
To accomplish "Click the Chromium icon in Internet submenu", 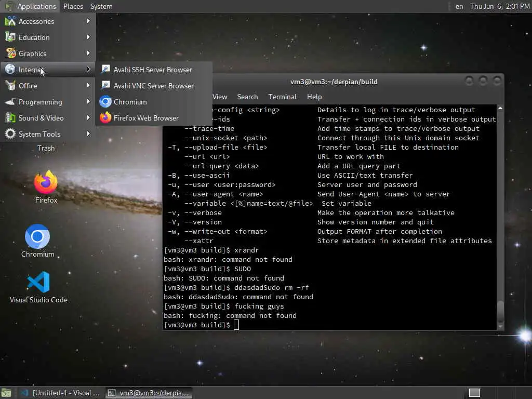I will (105, 101).
